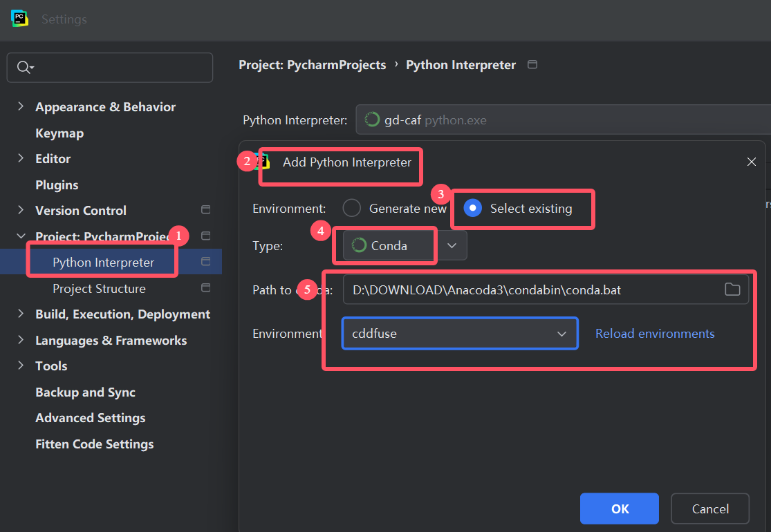The height and width of the screenshot is (532, 771).
Task: Click the Conda icon in Type dropdown
Action: click(x=359, y=245)
